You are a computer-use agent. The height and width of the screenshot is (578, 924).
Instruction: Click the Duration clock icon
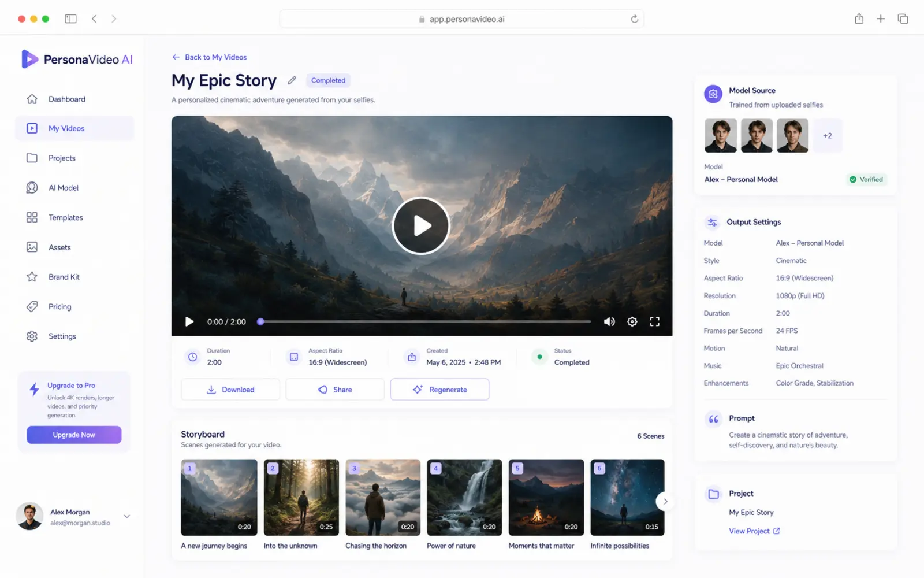click(193, 357)
